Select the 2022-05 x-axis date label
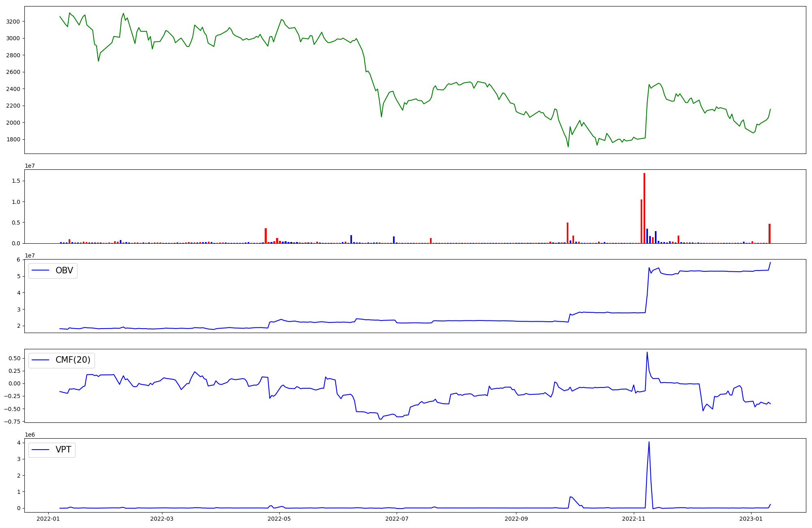The height and width of the screenshot is (528, 812). coord(279,518)
